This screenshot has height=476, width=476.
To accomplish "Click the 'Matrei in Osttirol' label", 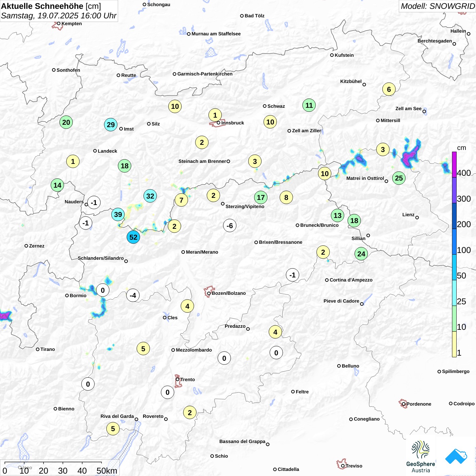I will click(x=365, y=178).
